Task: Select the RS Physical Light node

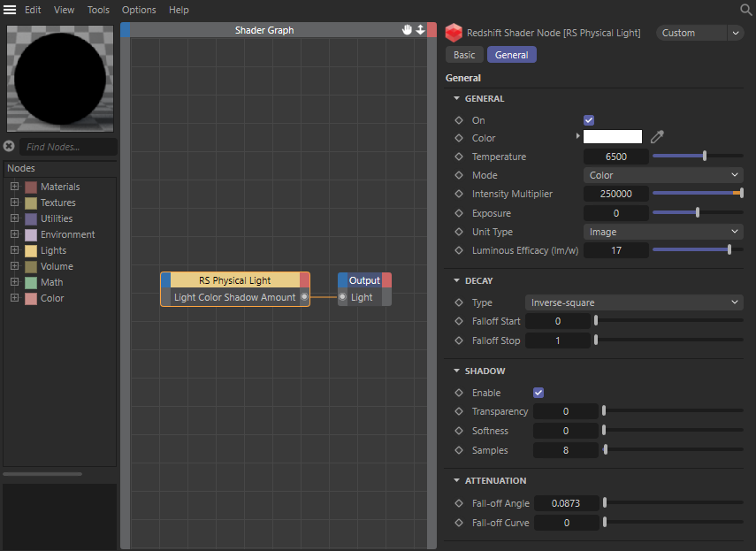Action: tap(234, 280)
